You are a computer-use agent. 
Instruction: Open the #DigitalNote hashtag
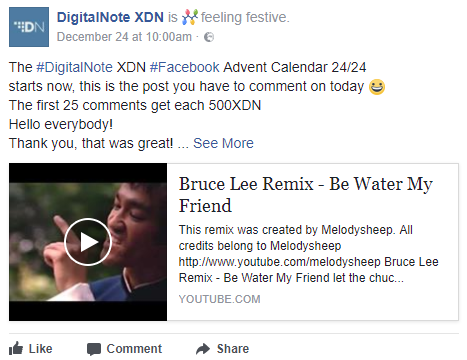pos(74,67)
